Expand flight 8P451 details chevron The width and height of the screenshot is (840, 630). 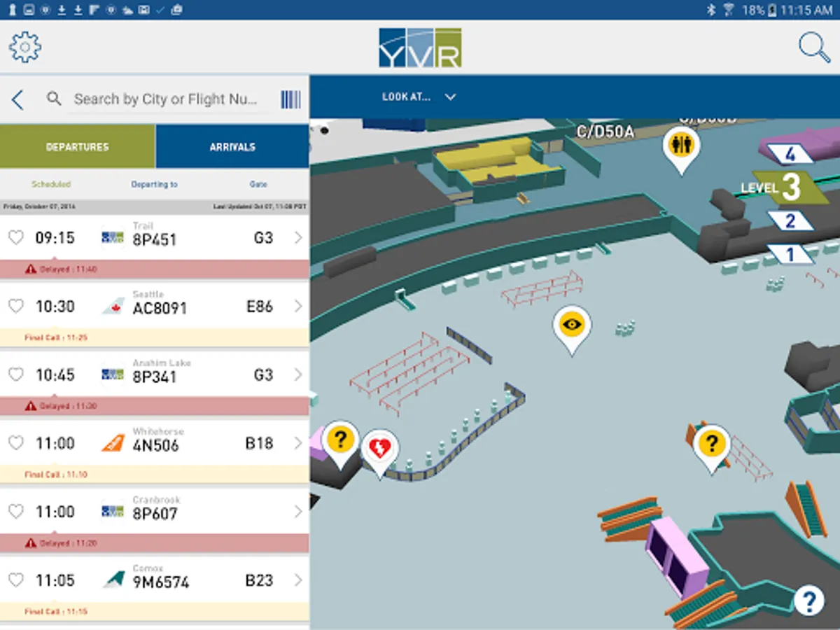point(299,238)
